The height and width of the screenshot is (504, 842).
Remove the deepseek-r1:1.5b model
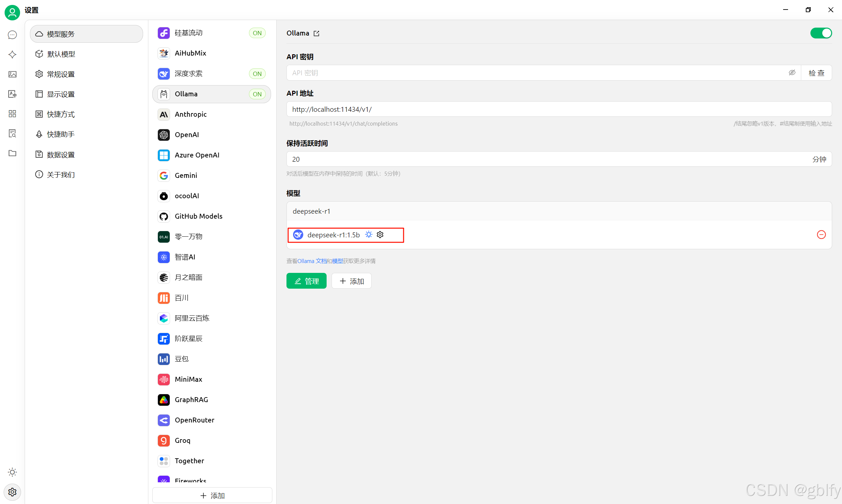click(x=821, y=235)
